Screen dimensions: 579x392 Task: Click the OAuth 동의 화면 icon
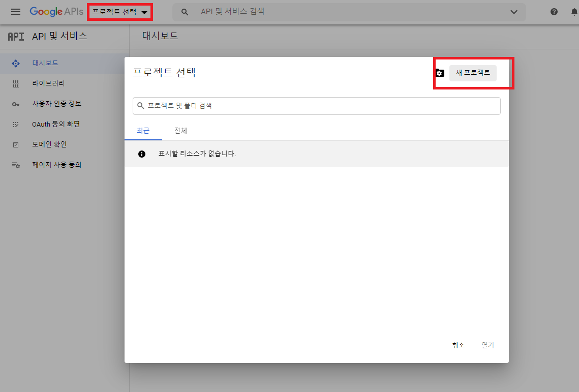(16, 125)
